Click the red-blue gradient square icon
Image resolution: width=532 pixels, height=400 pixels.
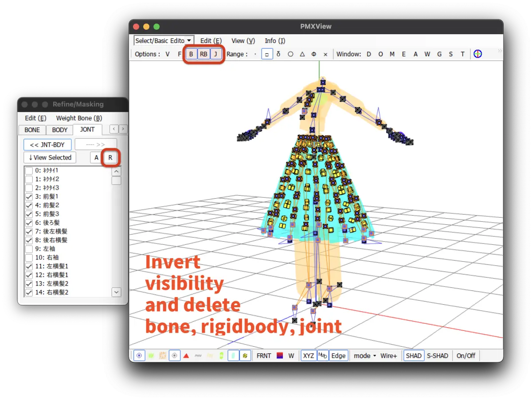(x=280, y=356)
